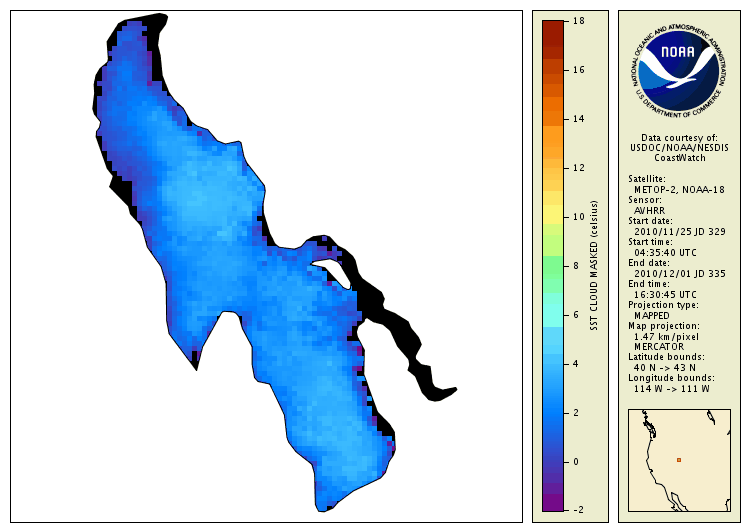Click the 'AVHRR' sensor value
Screen dimensions: 750x532
click(x=650, y=211)
